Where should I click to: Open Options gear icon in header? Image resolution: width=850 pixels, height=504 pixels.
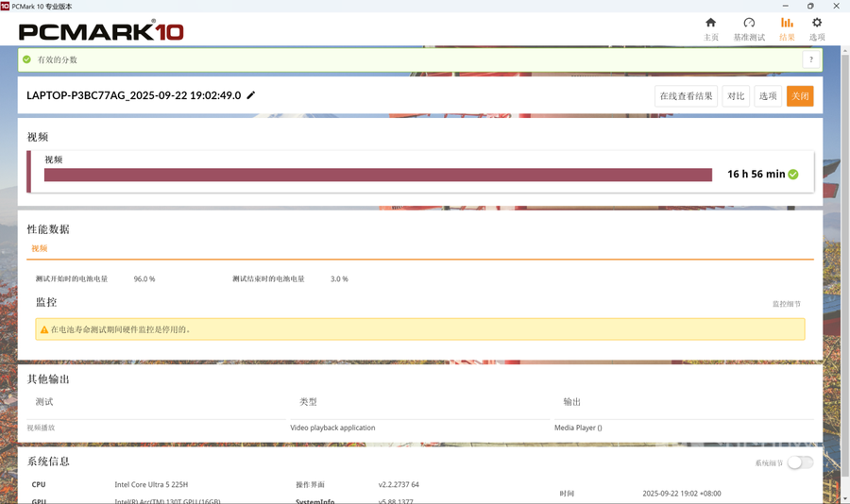(817, 24)
